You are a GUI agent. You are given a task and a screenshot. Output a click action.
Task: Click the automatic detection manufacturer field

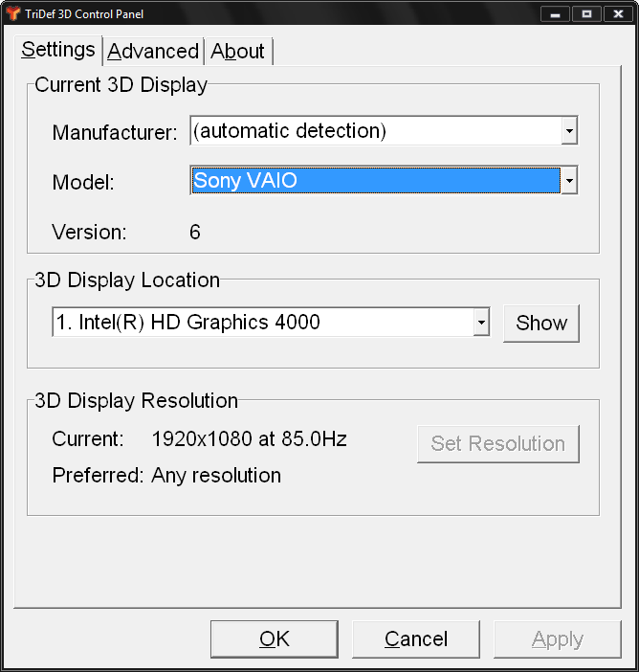pyautogui.click(x=375, y=131)
